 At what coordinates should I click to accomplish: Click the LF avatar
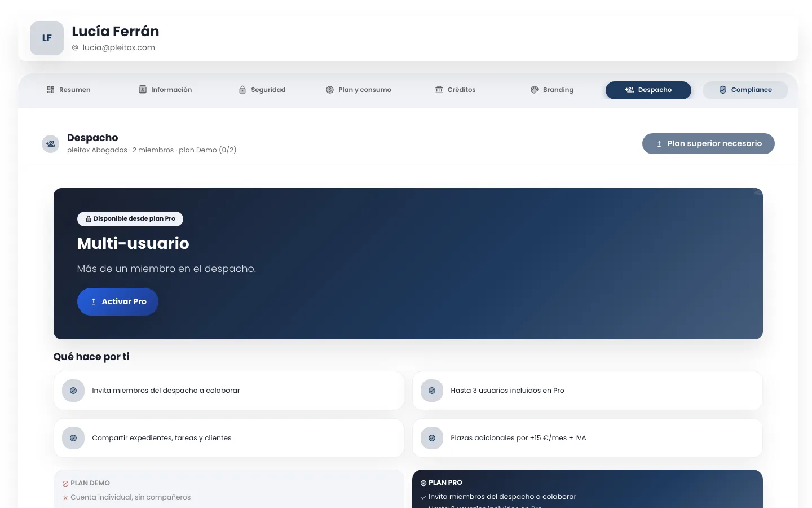pos(47,38)
